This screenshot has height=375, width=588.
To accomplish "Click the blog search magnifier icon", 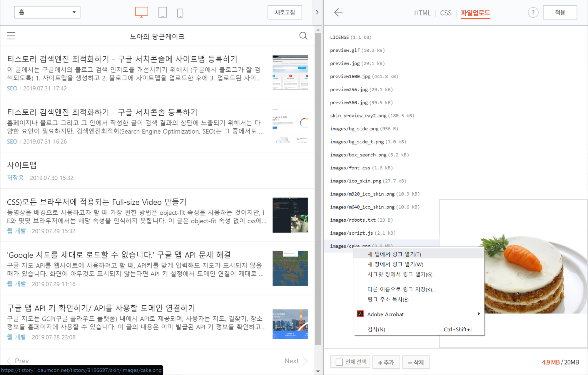I will tap(303, 36).
